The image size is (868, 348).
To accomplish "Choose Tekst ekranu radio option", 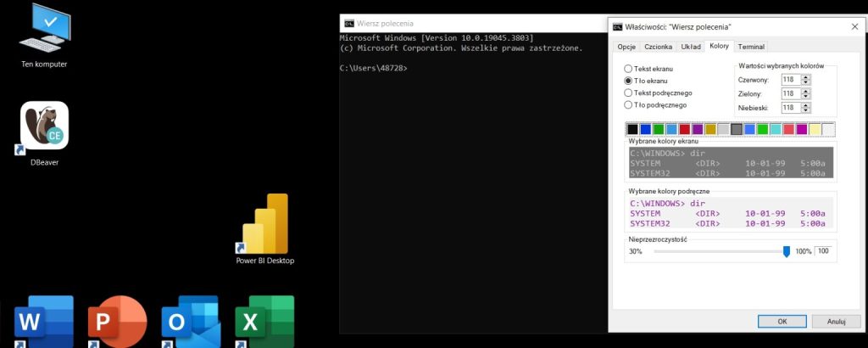I will pos(648,69).
